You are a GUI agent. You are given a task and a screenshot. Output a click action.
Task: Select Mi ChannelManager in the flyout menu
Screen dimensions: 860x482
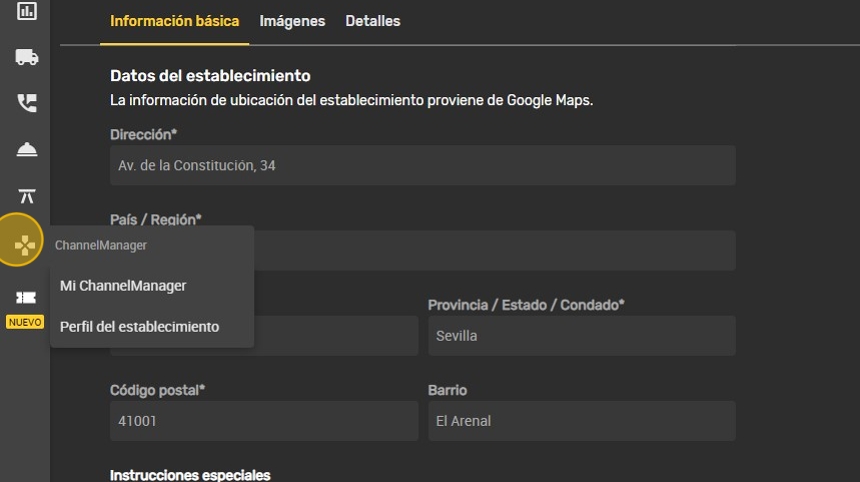click(x=123, y=286)
